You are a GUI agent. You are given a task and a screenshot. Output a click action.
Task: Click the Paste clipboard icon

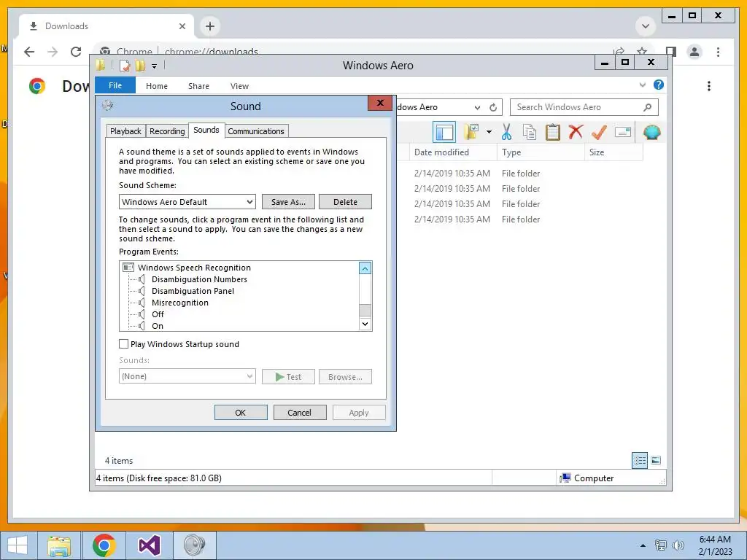pyautogui.click(x=553, y=132)
